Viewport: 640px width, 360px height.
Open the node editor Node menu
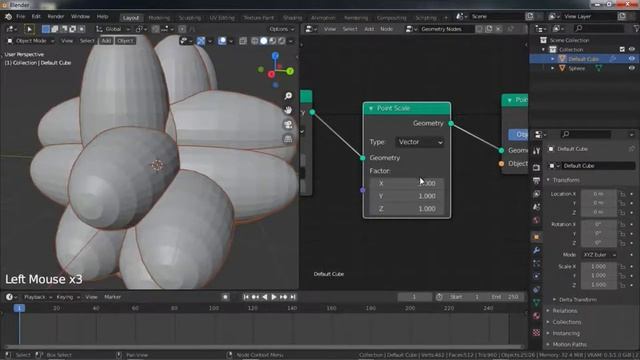click(387, 29)
